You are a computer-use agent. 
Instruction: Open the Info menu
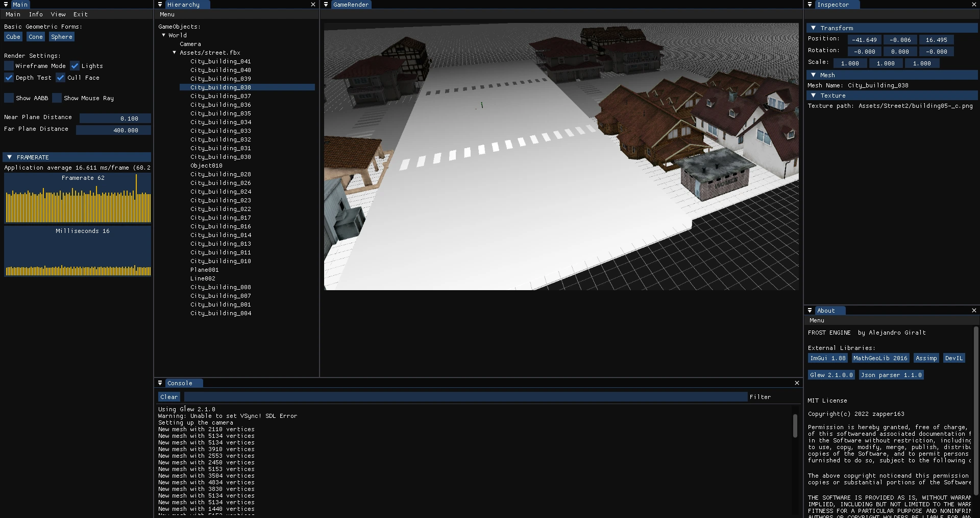click(36, 14)
